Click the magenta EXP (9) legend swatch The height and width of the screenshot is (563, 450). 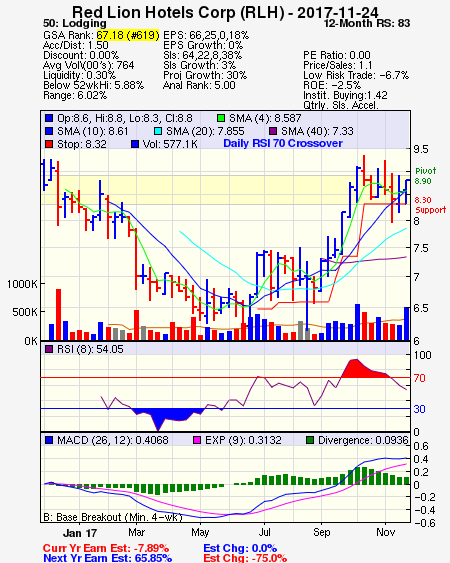click(197, 440)
